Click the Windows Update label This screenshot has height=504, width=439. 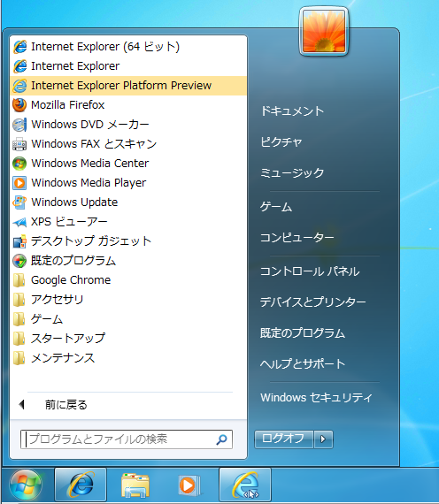click(x=74, y=202)
